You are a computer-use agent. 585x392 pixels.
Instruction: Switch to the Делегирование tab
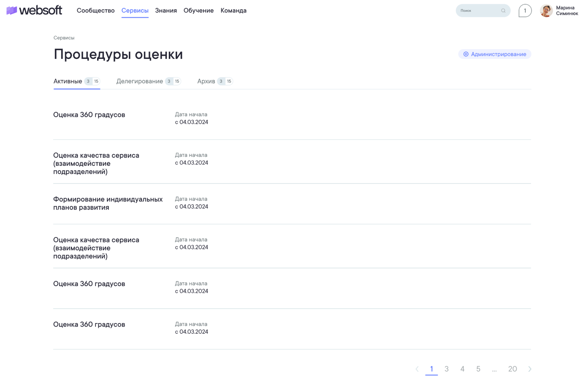(140, 81)
